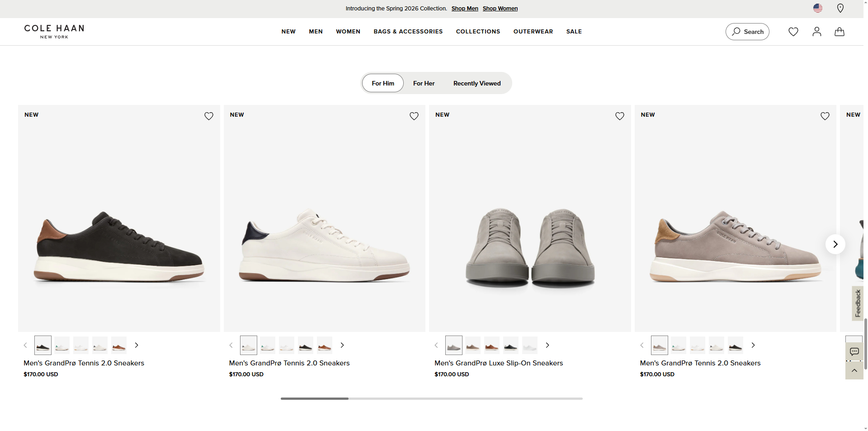
Task: Switch to the For Her tab
Action: [423, 83]
